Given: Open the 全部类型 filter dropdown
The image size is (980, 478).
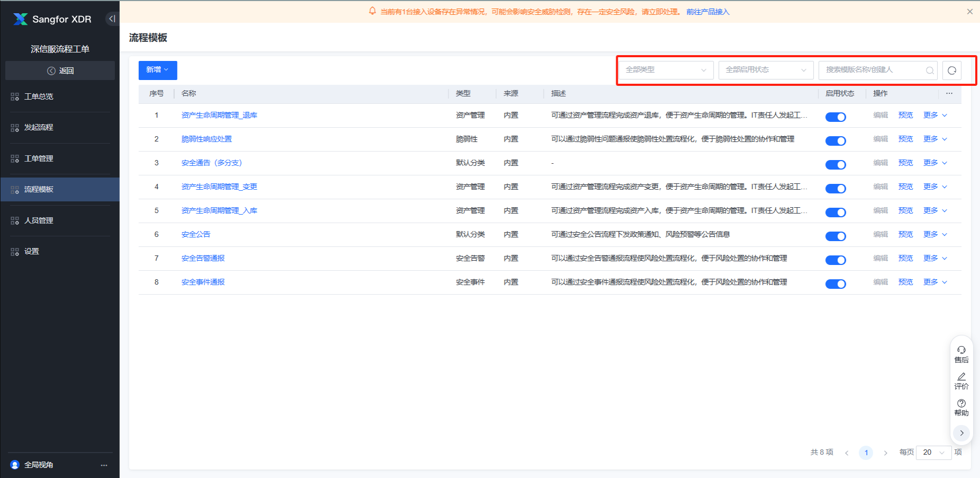Looking at the screenshot, I should pos(666,70).
